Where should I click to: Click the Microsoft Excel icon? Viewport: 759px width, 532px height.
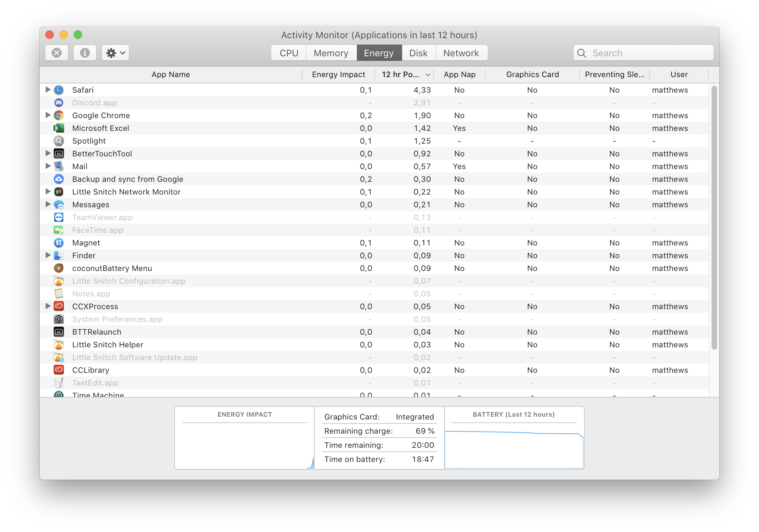pyautogui.click(x=59, y=128)
